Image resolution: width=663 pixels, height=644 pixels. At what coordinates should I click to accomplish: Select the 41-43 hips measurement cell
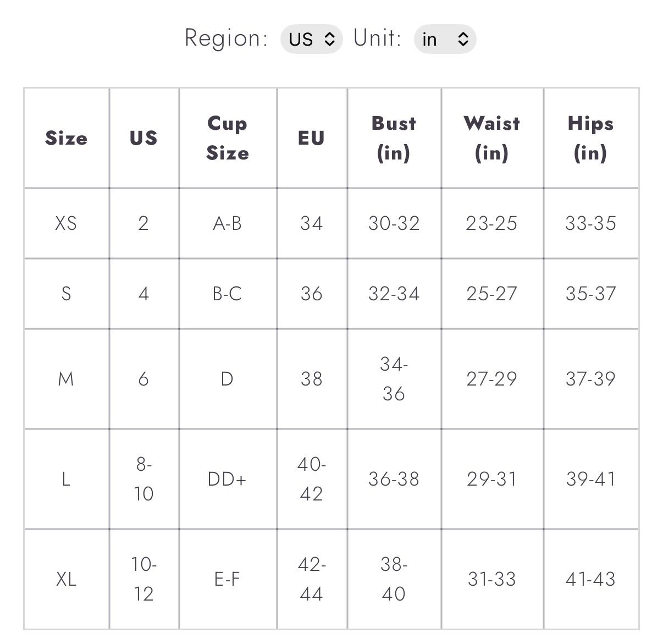(591, 579)
